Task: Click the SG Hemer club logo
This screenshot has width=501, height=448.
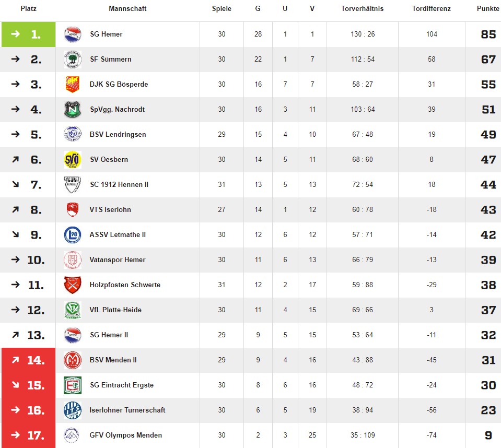Action: click(x=73, y=34)
